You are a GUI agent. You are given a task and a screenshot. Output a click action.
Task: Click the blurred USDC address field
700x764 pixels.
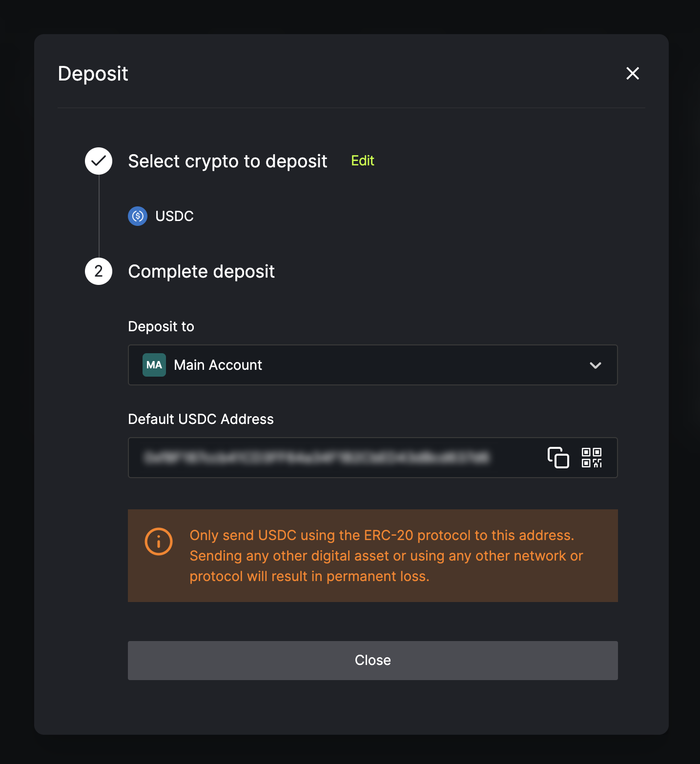(317, 458)
